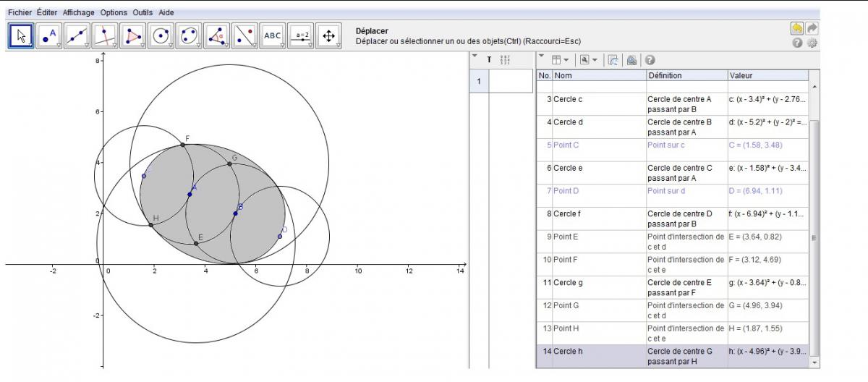Screen dimensions: 868x382
Task: Click the protocol print preview icon
Action: 631,60
